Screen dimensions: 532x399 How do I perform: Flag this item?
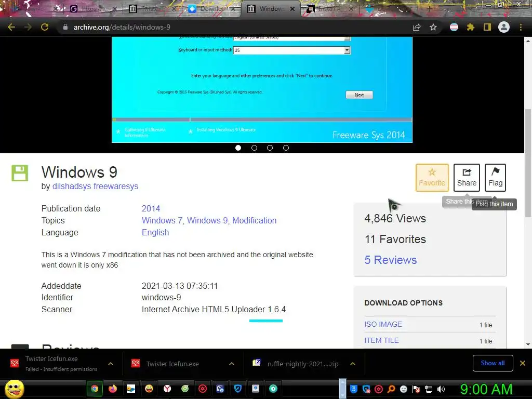click(x=495, y=178)
